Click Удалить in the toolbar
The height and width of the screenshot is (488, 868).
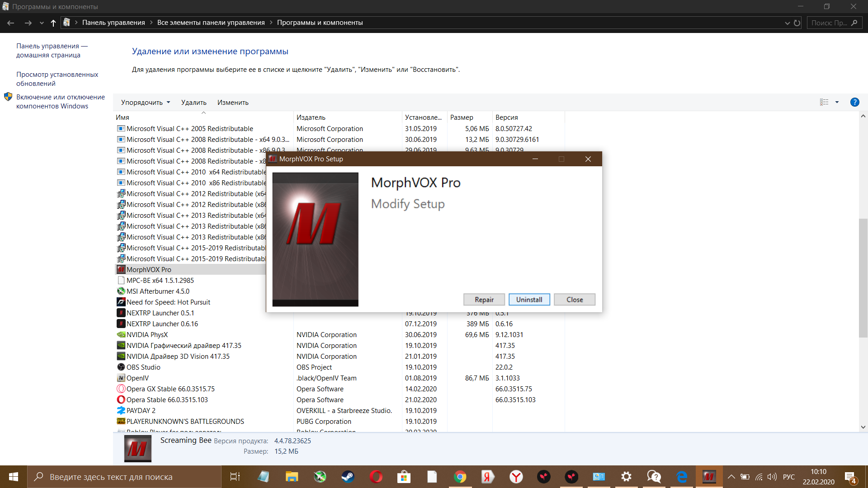tap(193, 103)
